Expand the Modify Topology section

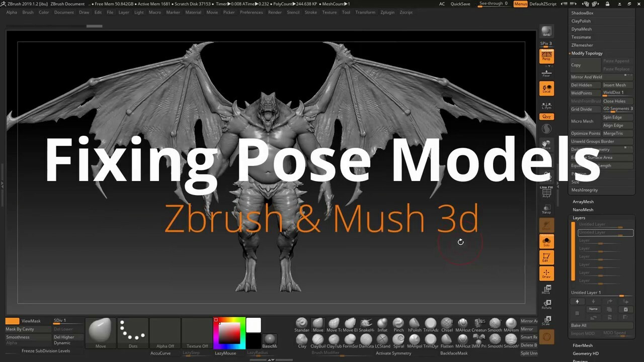587,53
